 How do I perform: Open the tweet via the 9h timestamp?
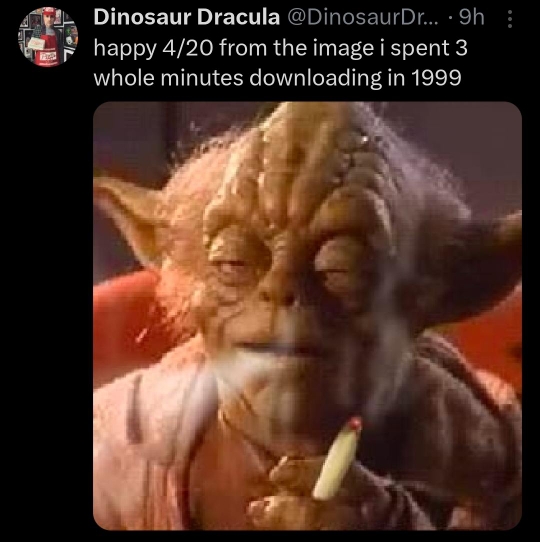[471, 17]
